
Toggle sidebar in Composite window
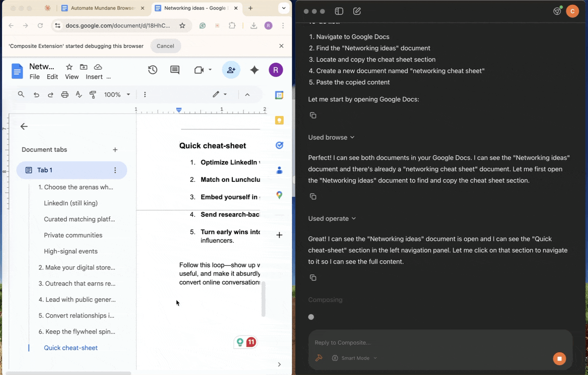click(x=339, y=11)
